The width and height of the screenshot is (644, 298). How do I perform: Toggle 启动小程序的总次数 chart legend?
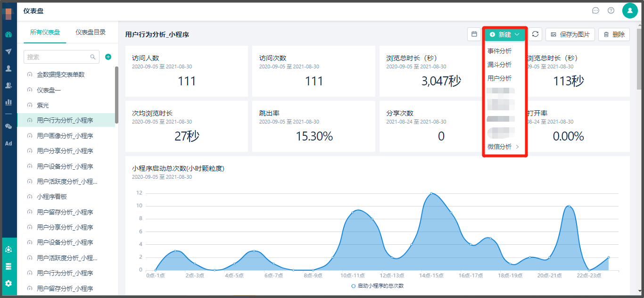pos(377,286)
